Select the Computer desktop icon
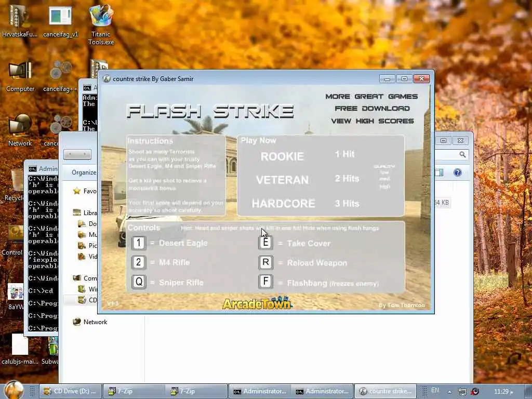 (20, 76)
